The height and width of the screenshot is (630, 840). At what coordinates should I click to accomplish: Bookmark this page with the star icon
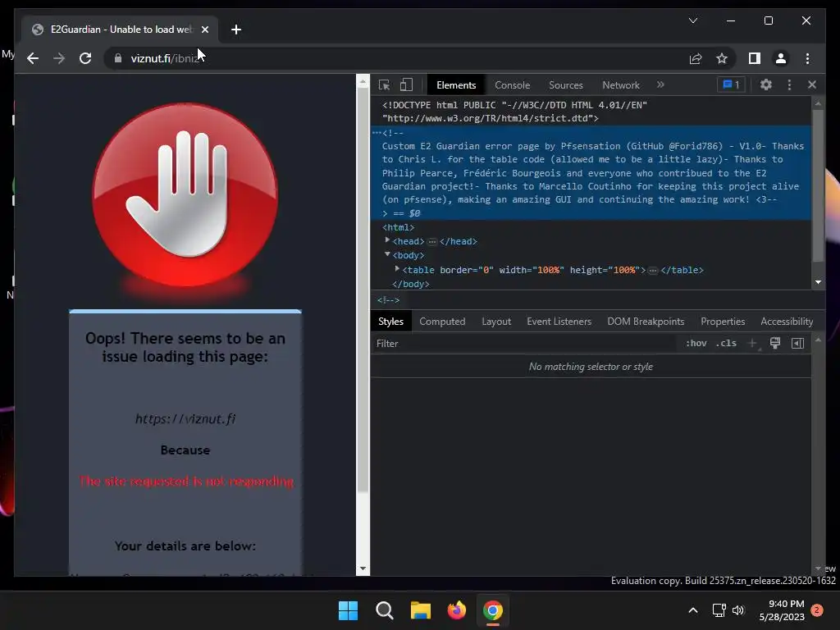click(722, 58)
